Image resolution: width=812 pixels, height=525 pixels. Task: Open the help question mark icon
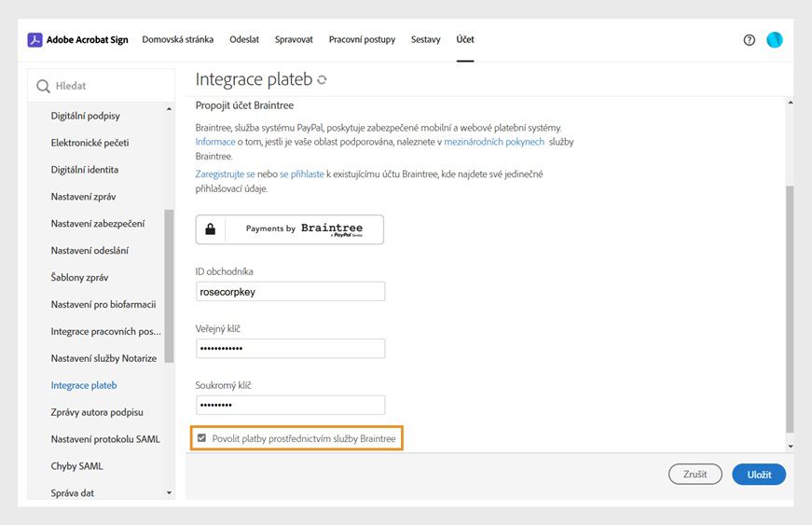[749, 40]
